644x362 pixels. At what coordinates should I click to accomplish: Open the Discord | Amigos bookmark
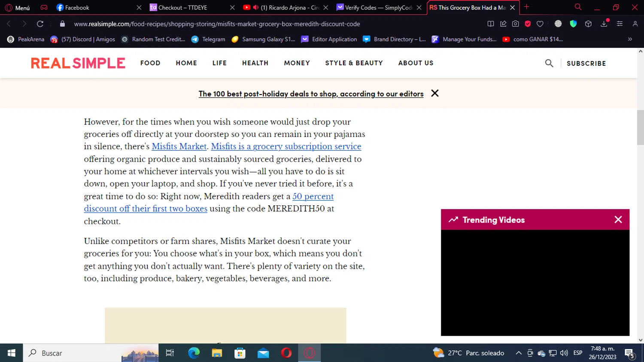pyautogui.click(x=83, y=39)
